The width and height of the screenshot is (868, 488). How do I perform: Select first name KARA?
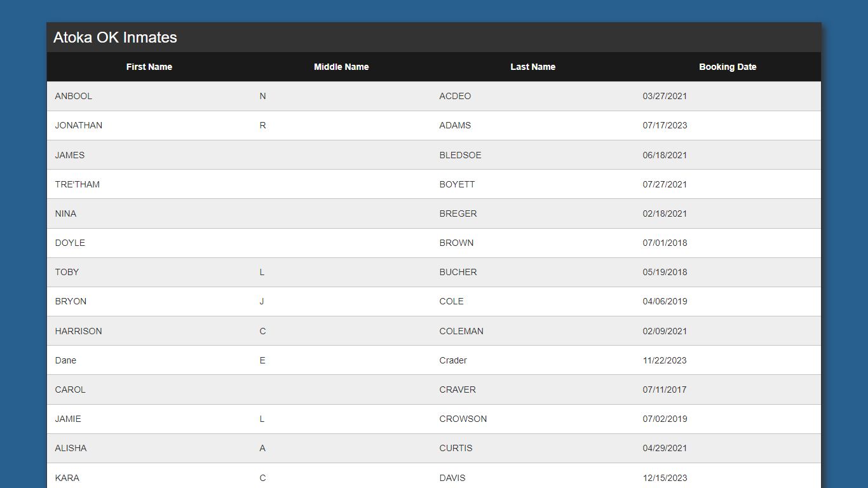click(67, 478)
